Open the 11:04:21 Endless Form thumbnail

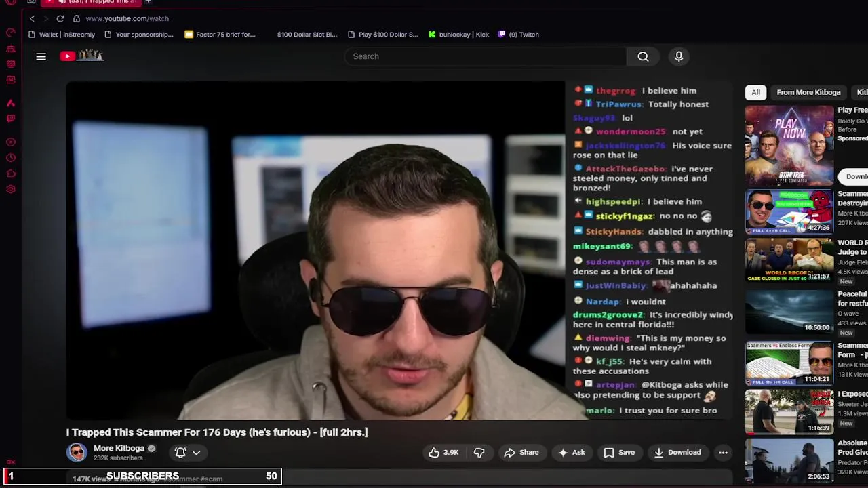tap(789, 363)
